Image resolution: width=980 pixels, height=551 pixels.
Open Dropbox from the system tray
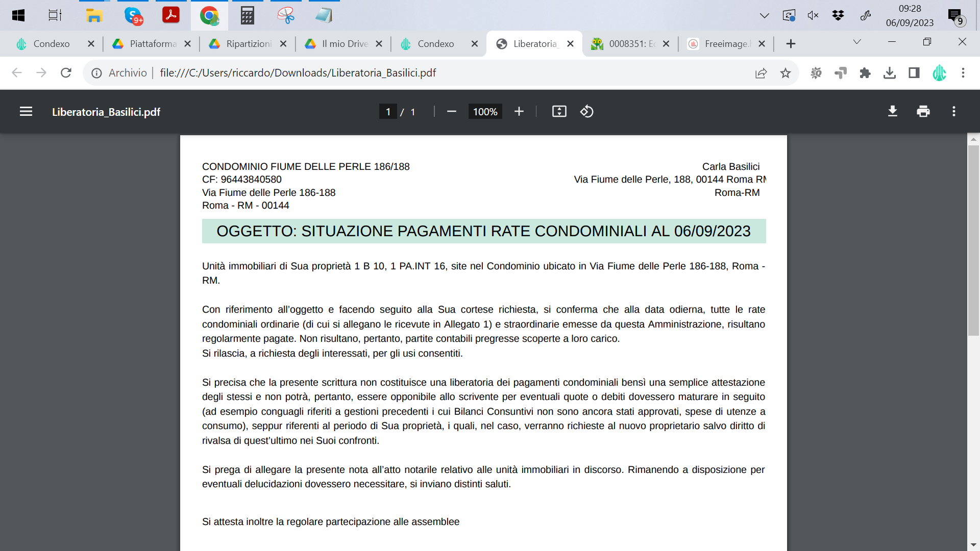pyautogui.click(x=838, y=15)
